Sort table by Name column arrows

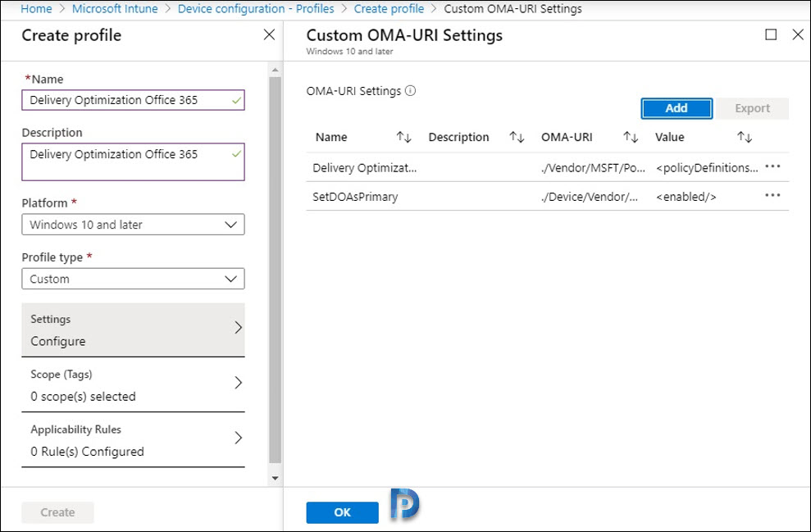(x=404, y=137)
